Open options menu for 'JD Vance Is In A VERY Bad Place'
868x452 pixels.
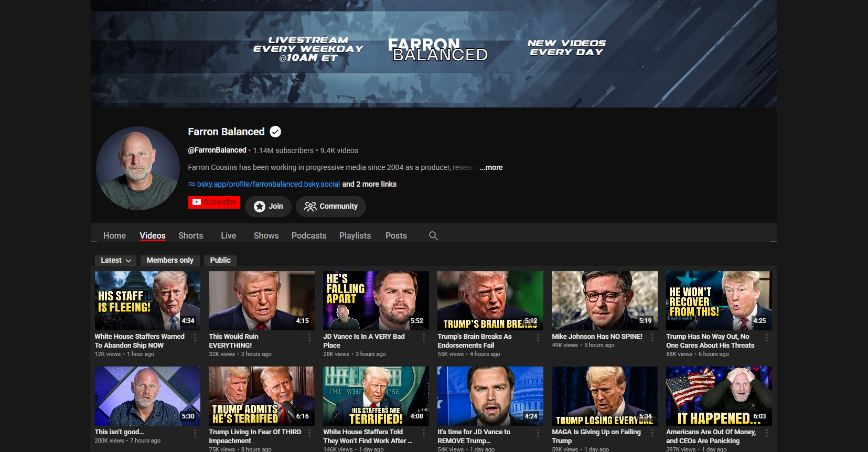(424, 338)
